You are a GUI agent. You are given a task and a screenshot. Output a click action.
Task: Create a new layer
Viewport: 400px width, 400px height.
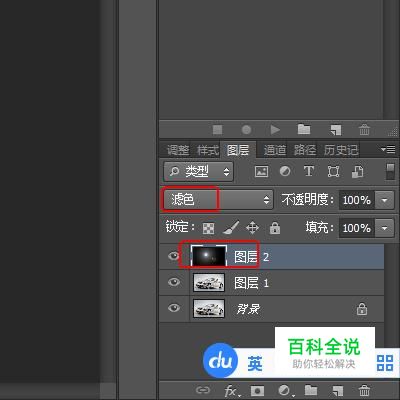pyautogui.click(x=337, y=390)
